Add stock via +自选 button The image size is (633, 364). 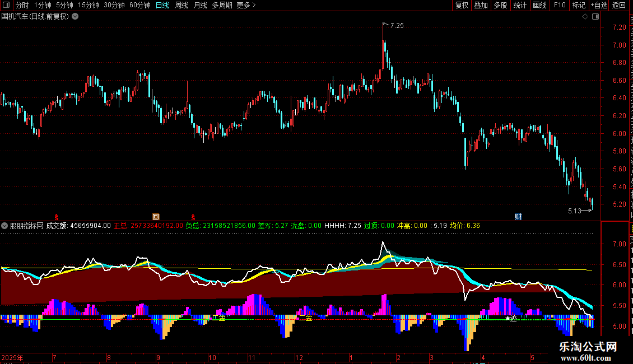(599, 5)
